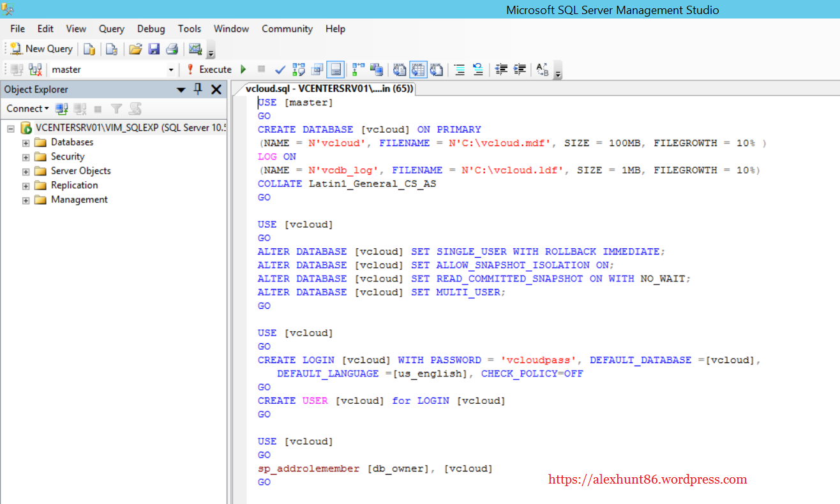Click the New Query button

point(42,49)
